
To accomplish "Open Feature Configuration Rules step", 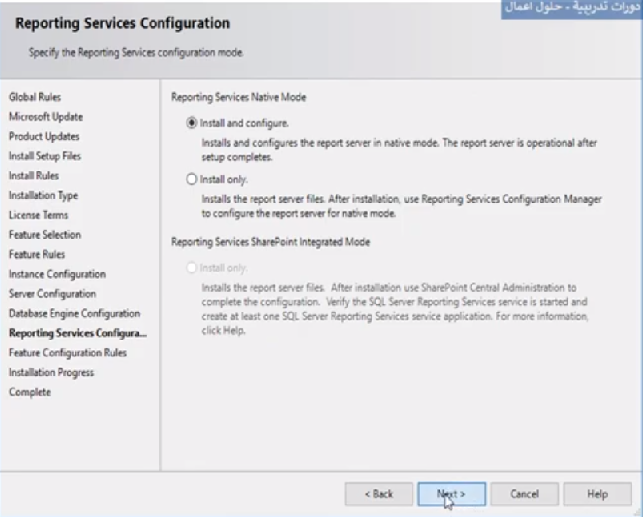I will click(x=68, y=353).
